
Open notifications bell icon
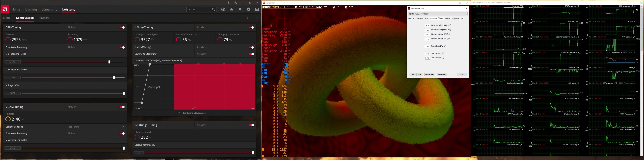tap(240, 9)
